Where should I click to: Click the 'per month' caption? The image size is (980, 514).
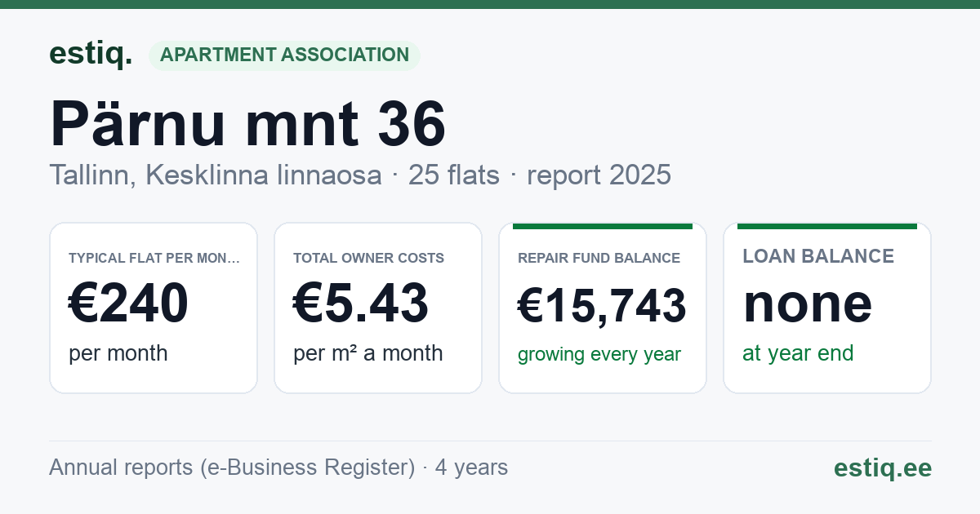(x=118, y=353)
